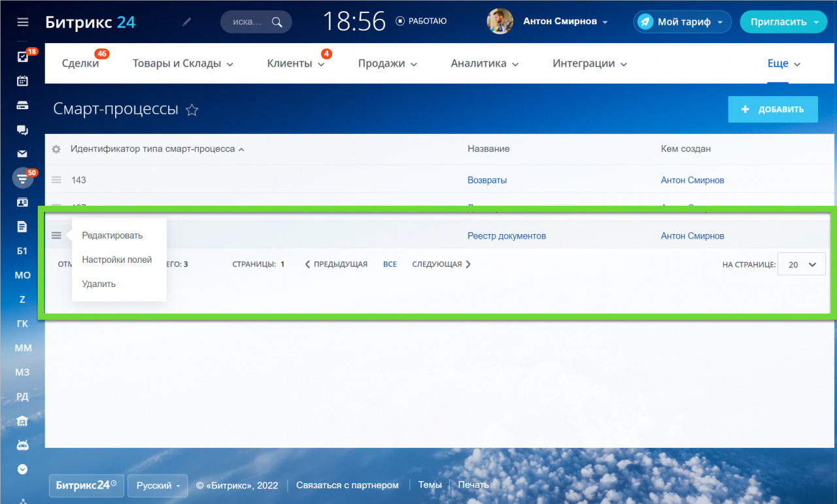This screenshot has height=504, width=837.
Task: Open the Mail envelope icon in the sidebar
Action: point(23,154)
